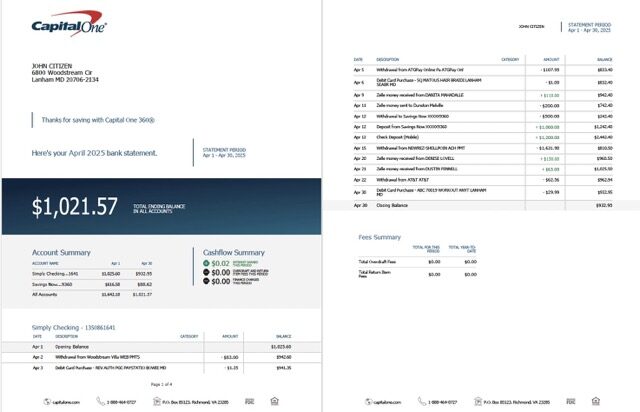Screen dimensions: 640x412
Task: Click the mail icon in right page footer
Action: (x=479, y=402)
